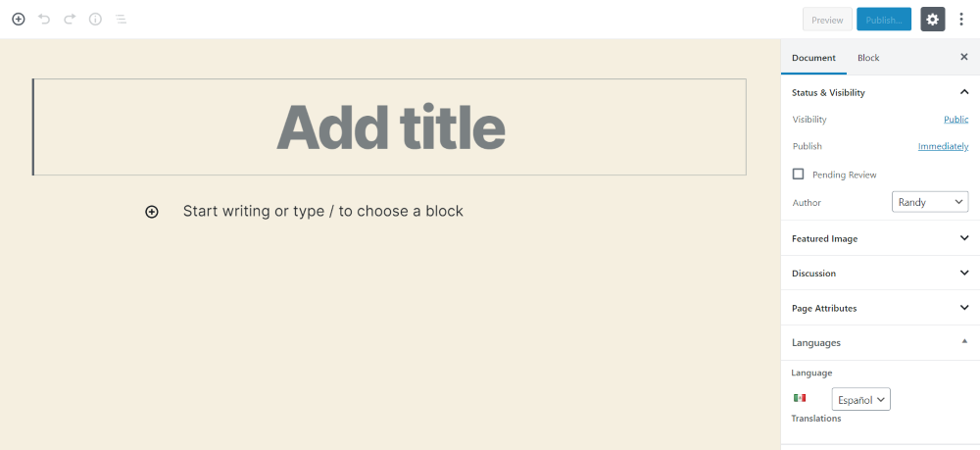
Task: Select the Document tab
Action: (813, 58)
